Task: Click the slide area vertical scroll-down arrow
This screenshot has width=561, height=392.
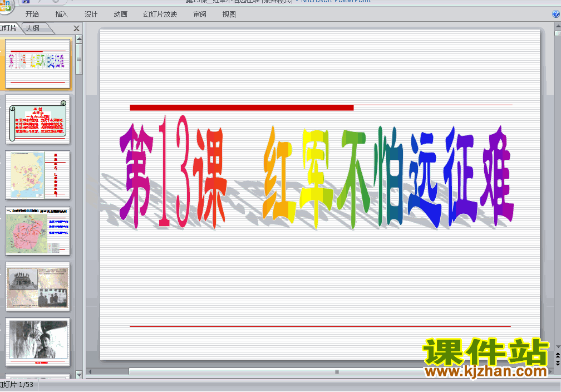Action: [558, 347]
